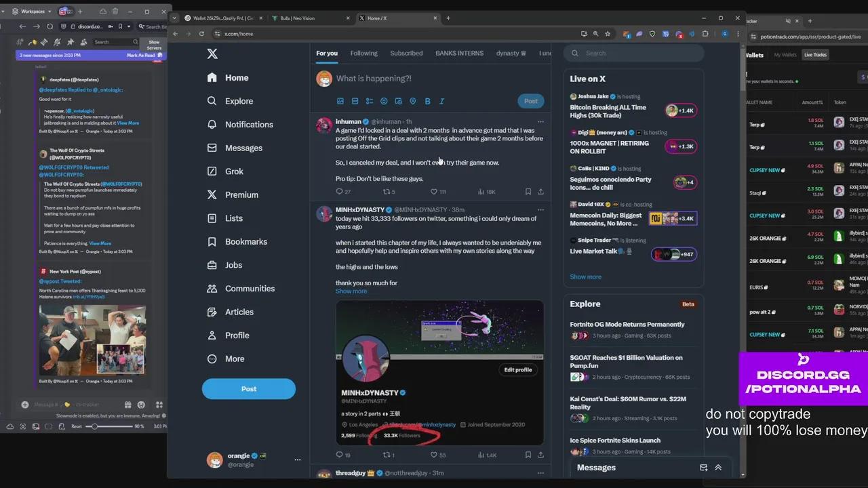Toggle bold text formatting in composer
The height and width of the screenshot is (488, 868).
tap(427, 101)
